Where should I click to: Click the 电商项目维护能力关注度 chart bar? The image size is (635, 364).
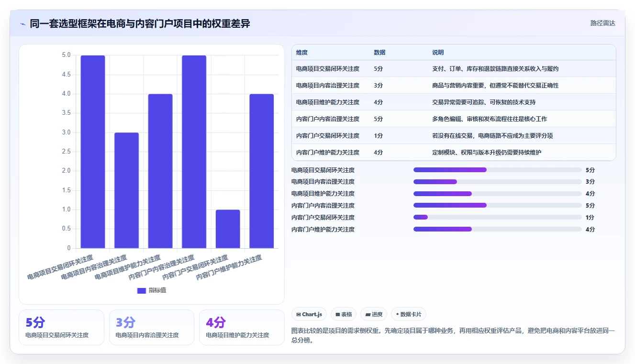pyautogui.click(x=160, y=171)
